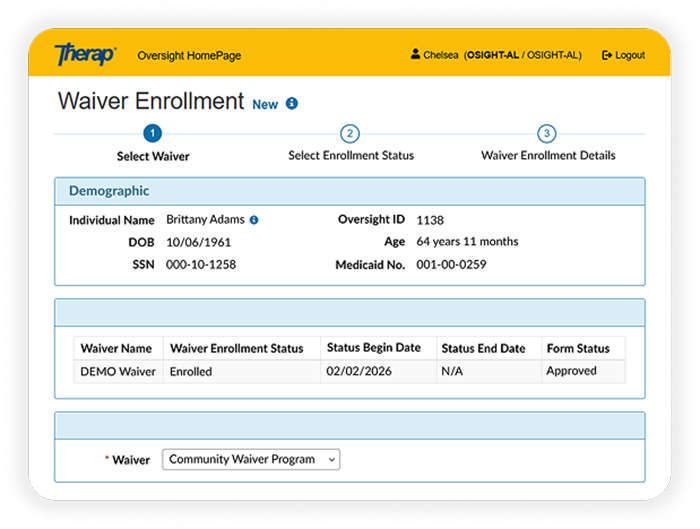This screenshot has height=529, width=700.
Task: Click the Logout link
Action: (623, 55)
